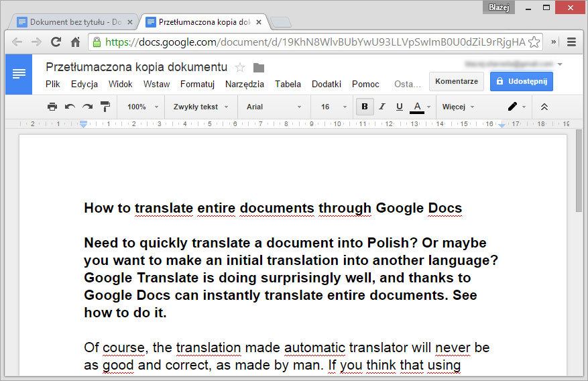Open the move to folder icon
This screenshot has height=381, width=588.
259,68
